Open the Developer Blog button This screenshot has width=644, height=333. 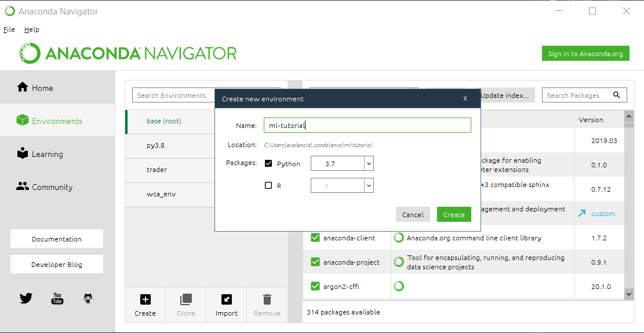tap(57, 264)
